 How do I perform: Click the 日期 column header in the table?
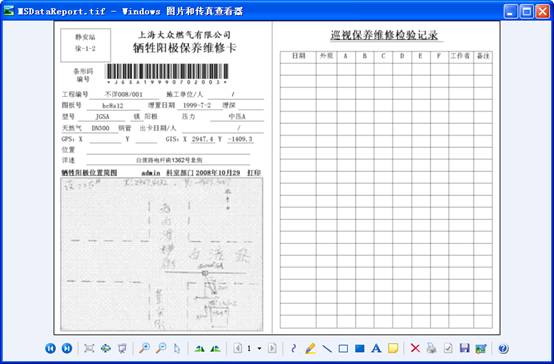299,56
